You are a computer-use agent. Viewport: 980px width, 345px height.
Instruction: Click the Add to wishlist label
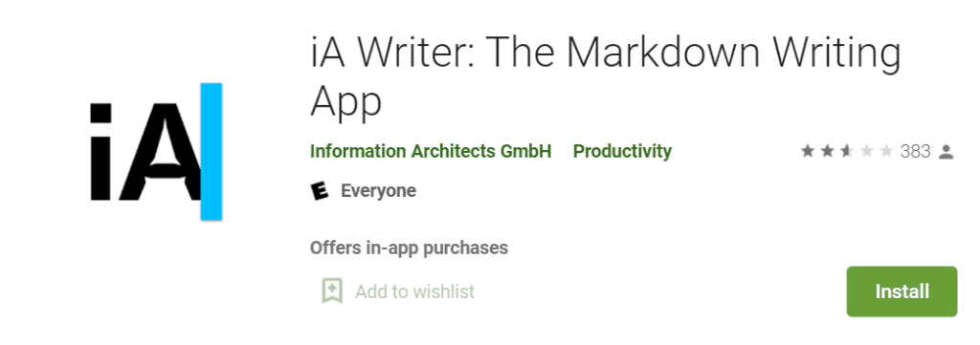pyautogui.click(x=415, y=291)
